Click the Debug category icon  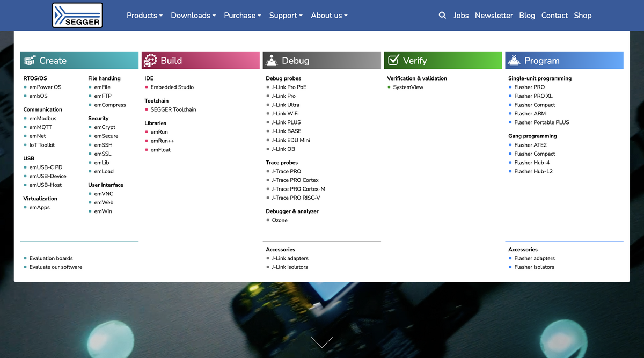tap(272, 61)
